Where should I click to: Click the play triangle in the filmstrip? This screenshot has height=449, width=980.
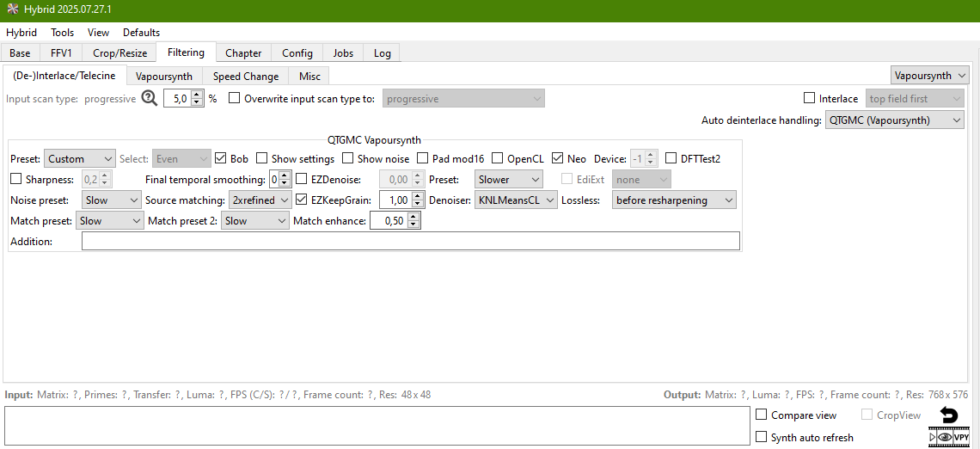933,437
